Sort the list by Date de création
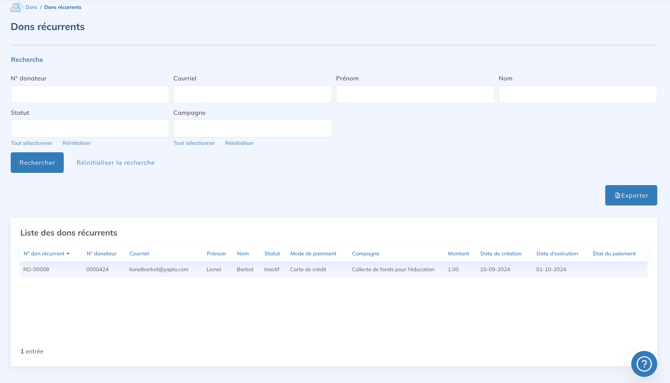The width and height of the screenshot is (670, 383). point(501,253)
